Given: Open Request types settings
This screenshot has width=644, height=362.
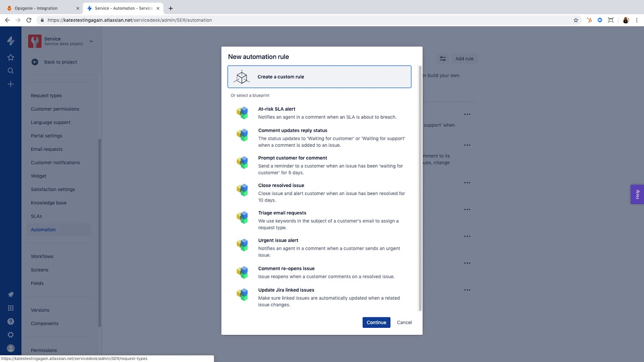Looking at the screenshot, I should (46, 96).
